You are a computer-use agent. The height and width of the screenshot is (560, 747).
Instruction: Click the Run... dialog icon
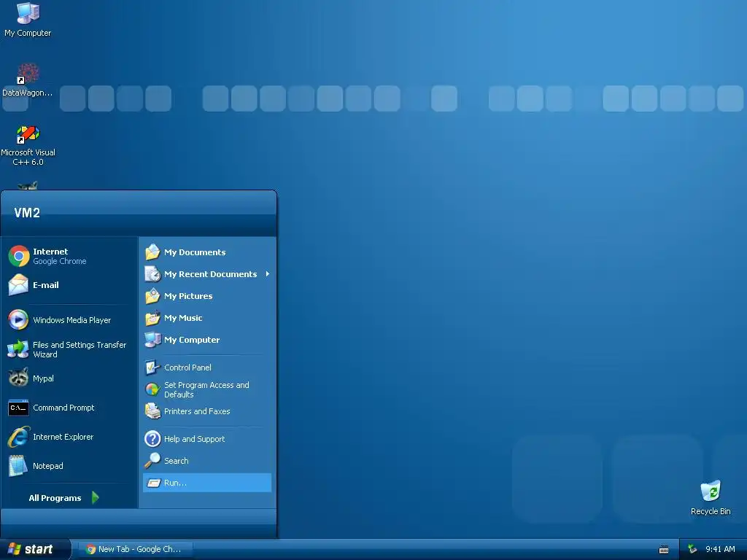153,483
